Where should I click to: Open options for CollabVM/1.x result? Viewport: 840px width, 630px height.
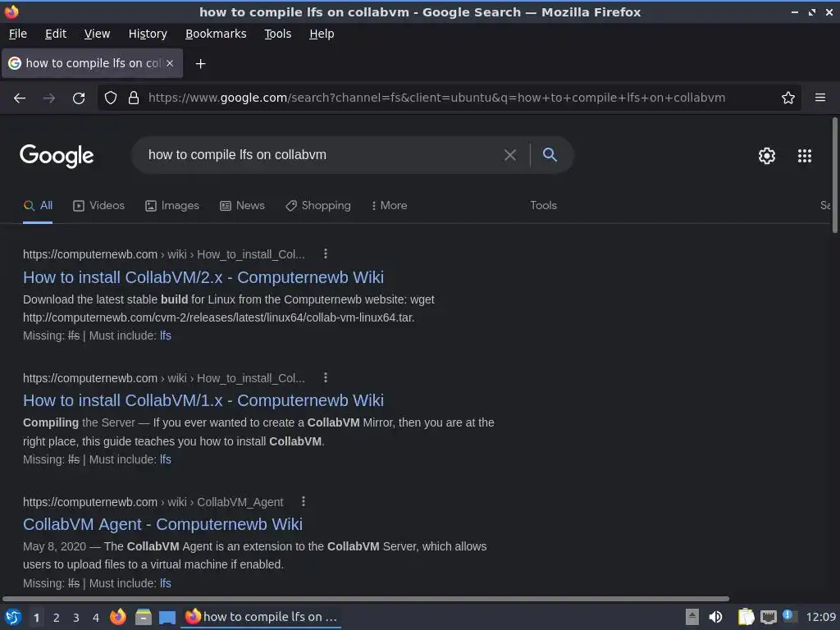[x=325, y=377]
